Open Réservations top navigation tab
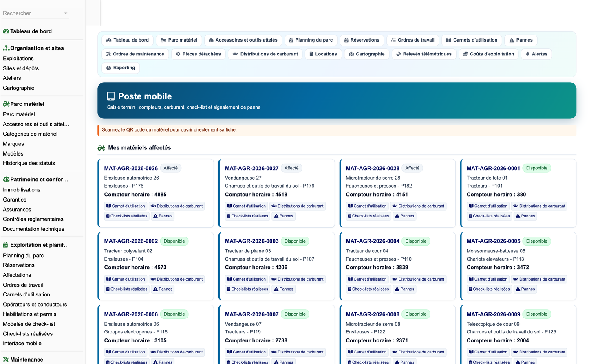 click(x=362, y=40)
